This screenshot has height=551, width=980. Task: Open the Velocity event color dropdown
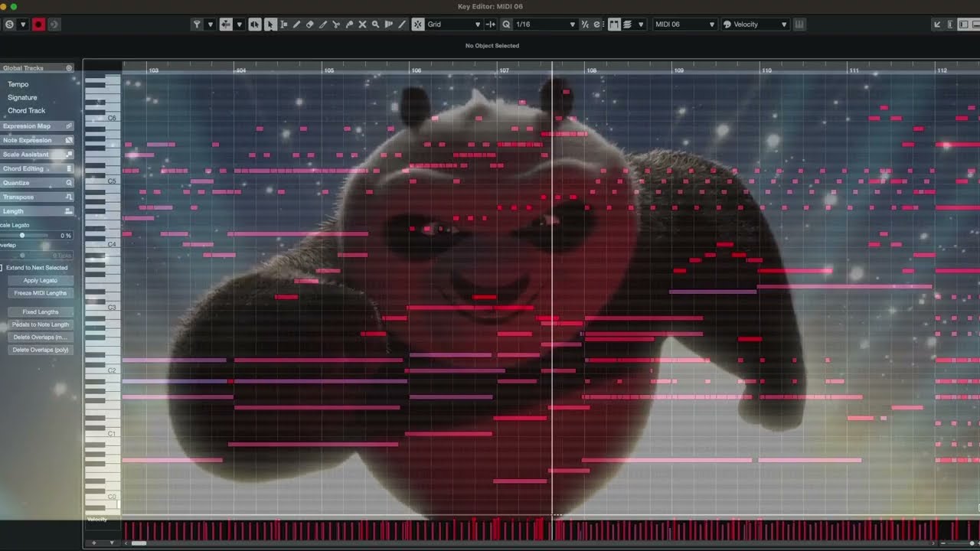[755, 24]
